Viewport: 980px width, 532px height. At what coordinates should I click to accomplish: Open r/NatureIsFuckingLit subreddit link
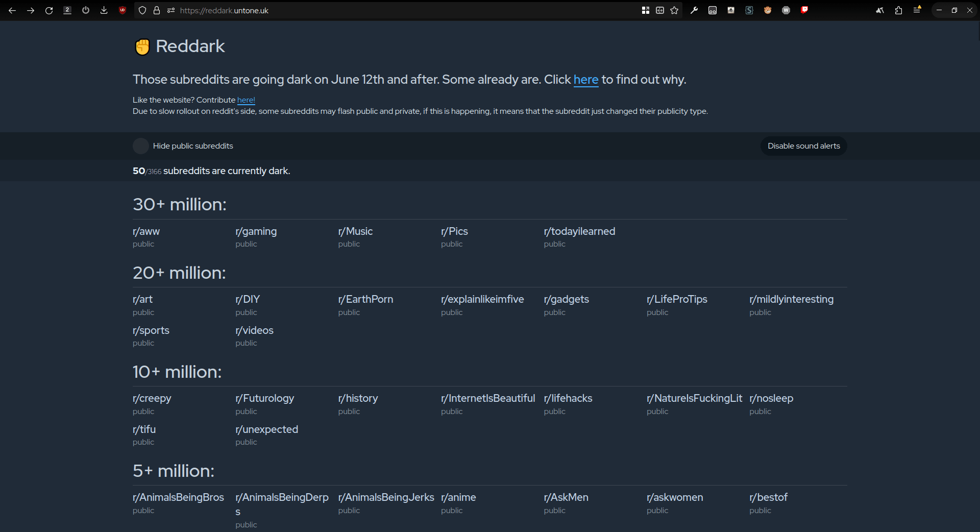pyautogui.click(x=694, y=398)
